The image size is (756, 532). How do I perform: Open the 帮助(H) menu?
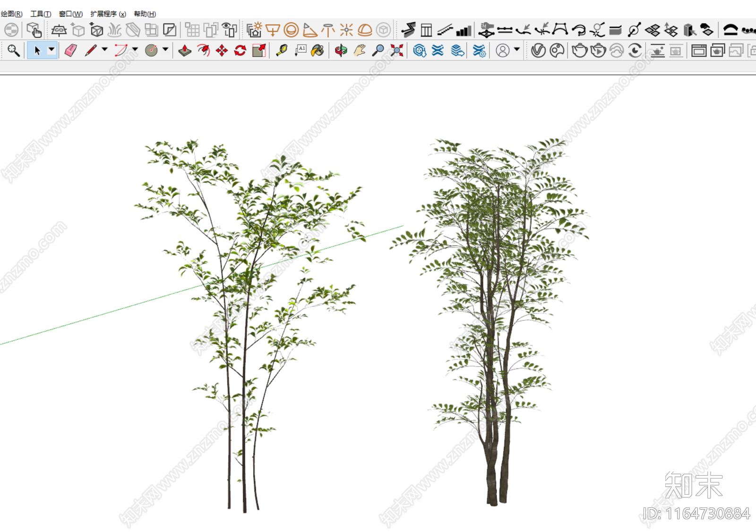click(x=145, y=14)
